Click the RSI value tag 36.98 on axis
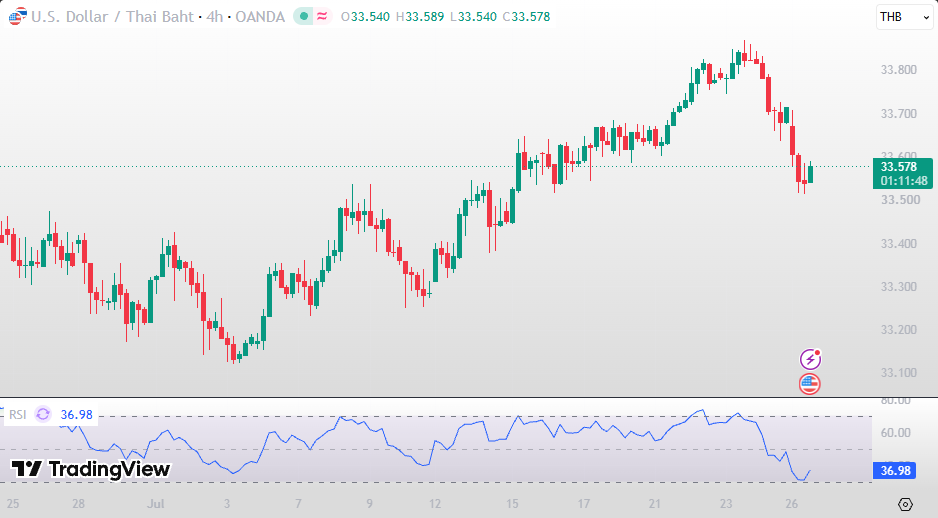This screenshot has width=938, height=518. [x=894, y=471]
